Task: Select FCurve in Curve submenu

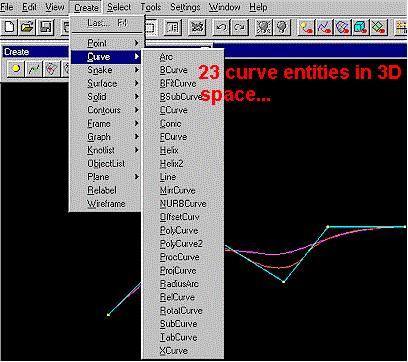Action: tap(183, 137)
